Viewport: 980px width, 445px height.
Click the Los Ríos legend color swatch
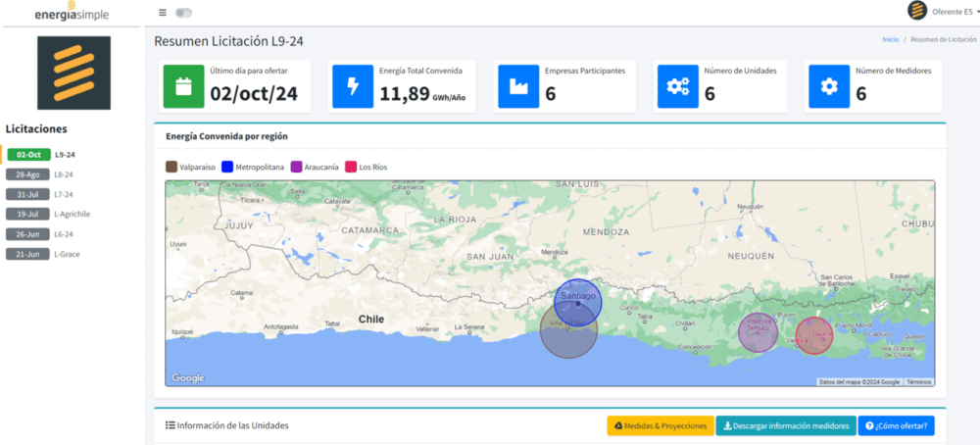(351, 168)
